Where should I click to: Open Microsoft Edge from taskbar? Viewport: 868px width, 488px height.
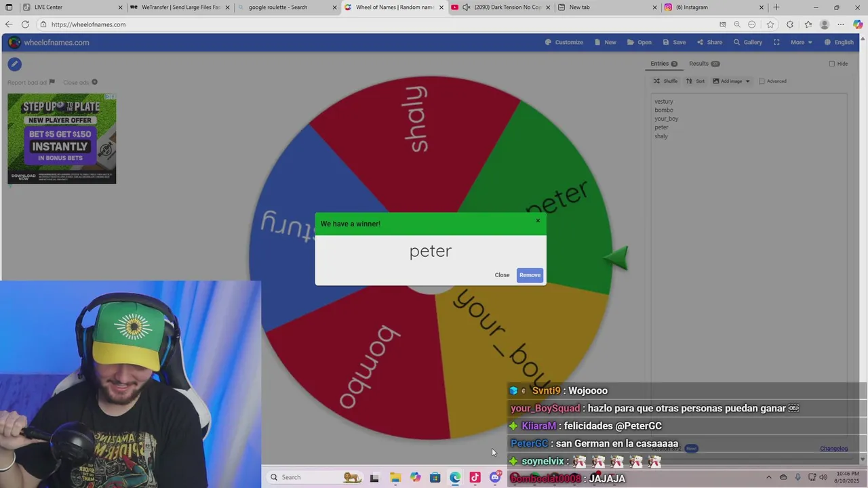click(455, 477)
